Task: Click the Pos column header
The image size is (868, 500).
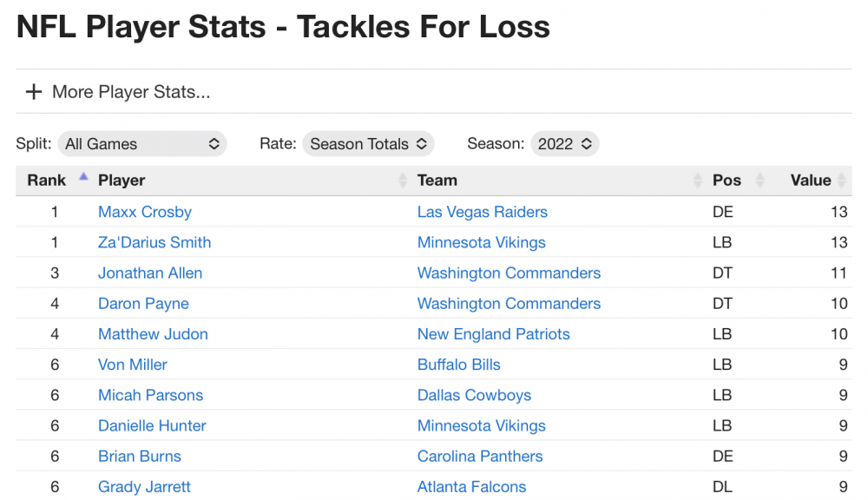Action: tap(727, 181)
